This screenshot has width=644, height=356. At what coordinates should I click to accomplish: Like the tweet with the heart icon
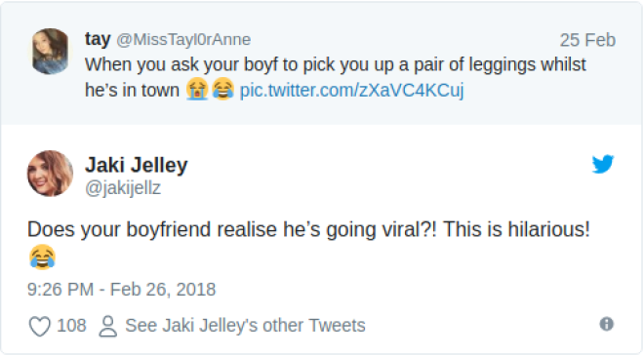coord(39,326)
